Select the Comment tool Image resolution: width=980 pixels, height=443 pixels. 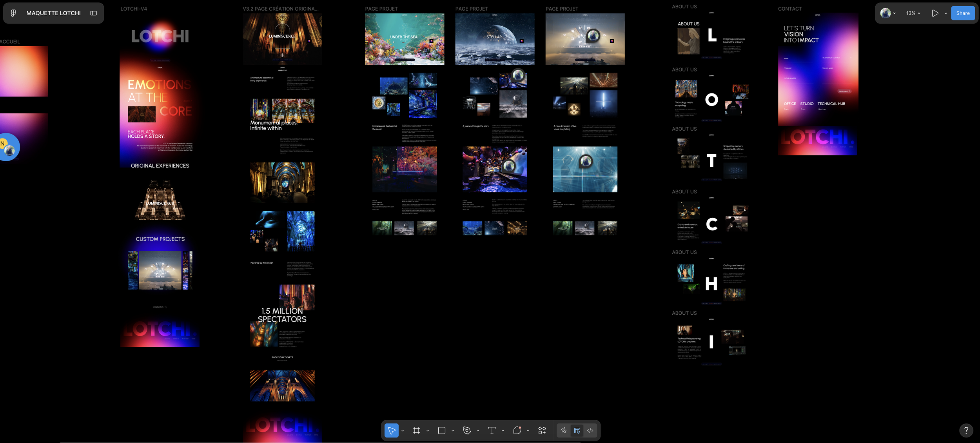517,430
